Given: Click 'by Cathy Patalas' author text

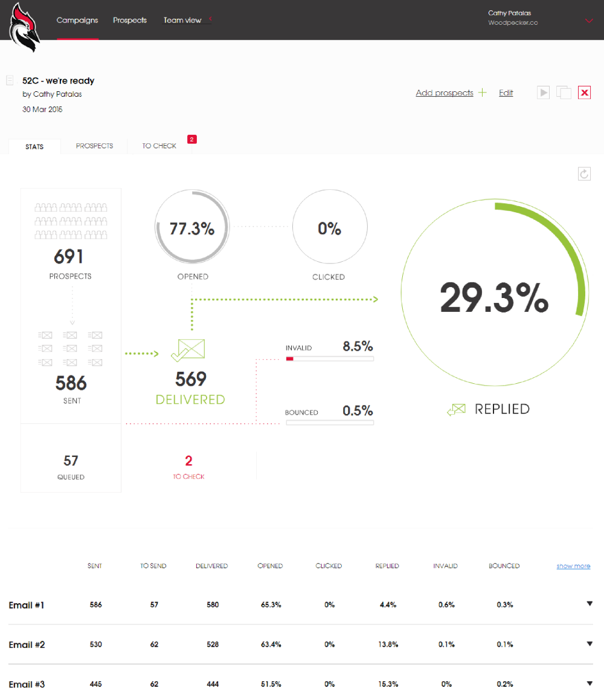Looking at the screenshot, I should click(x=52, y=94).
